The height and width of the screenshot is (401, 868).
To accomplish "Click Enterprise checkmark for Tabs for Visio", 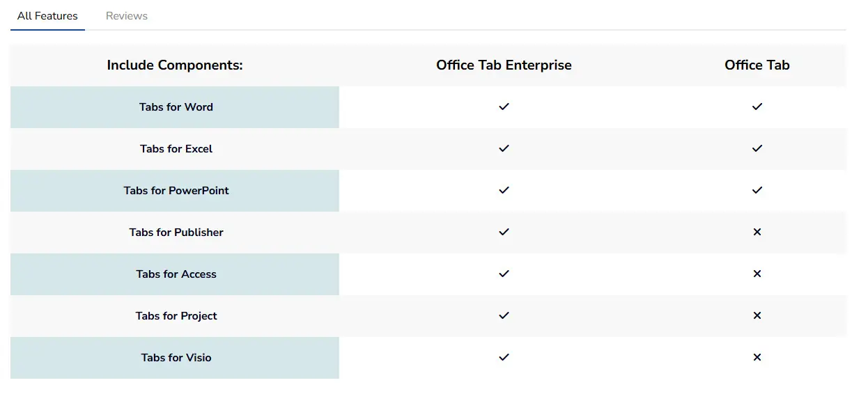I will 504,358.
